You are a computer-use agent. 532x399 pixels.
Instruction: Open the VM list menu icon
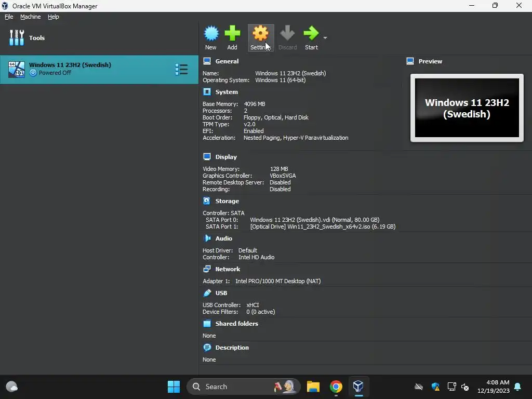coord(181,70)
